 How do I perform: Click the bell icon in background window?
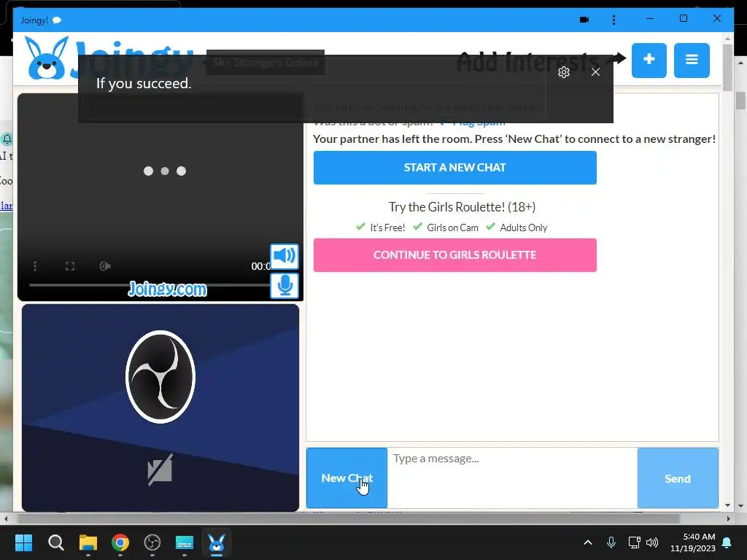pyautogui.click(x=7, y=139)
